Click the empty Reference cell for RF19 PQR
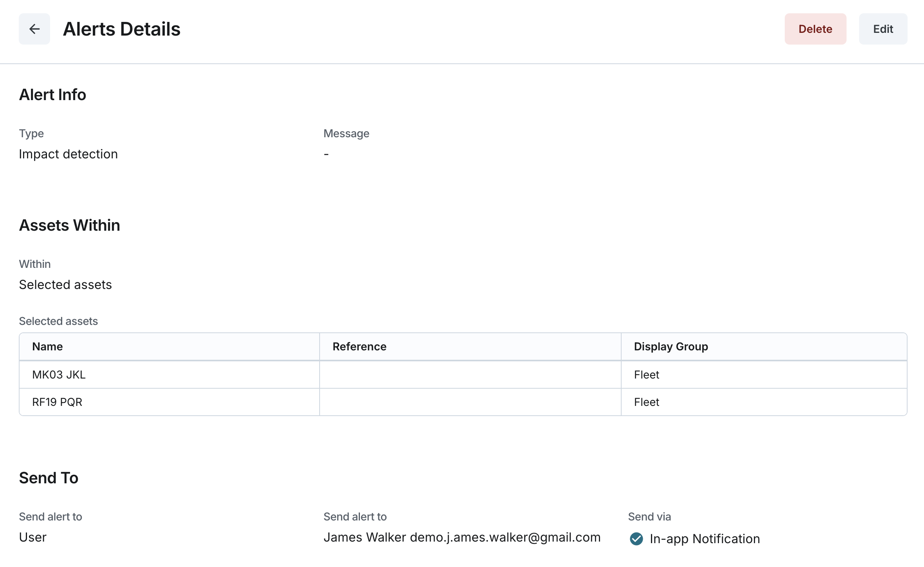This screenshot has width=924, height=567. coord(470,402)
